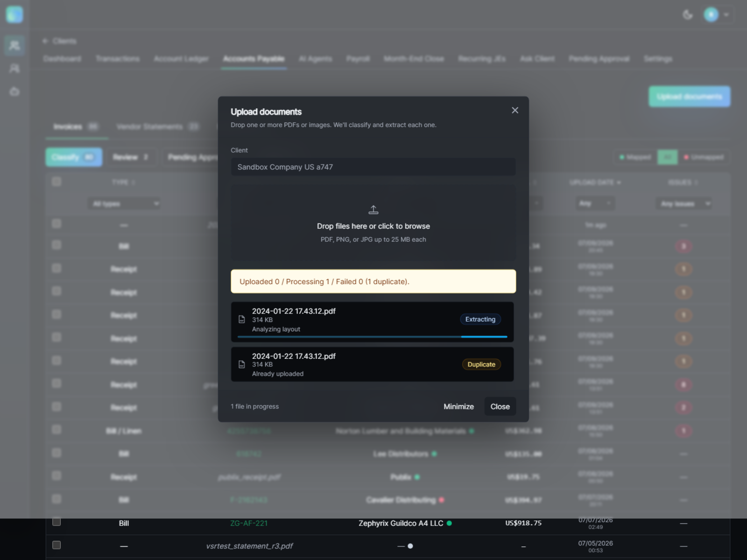Viewport: 747px width, 560px height.
Task: Tick the checkbox for vsrtest_statement_r3.pdf row
Action: click(x=56, y=545)
